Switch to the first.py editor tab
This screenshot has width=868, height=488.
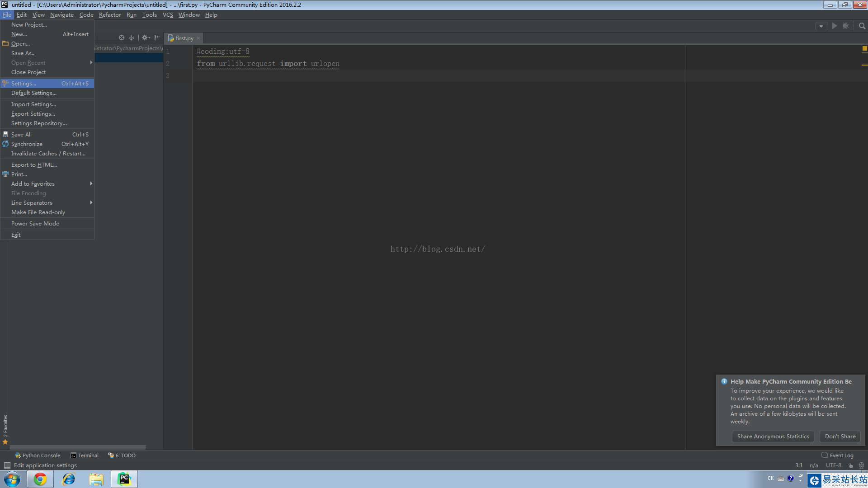point(184,38)
